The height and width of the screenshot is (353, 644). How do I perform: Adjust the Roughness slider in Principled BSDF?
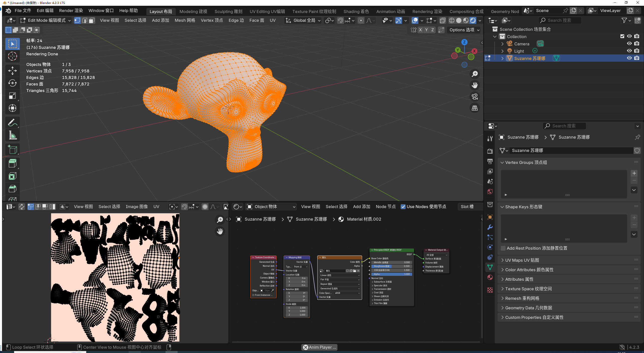[x=391, y=266]
